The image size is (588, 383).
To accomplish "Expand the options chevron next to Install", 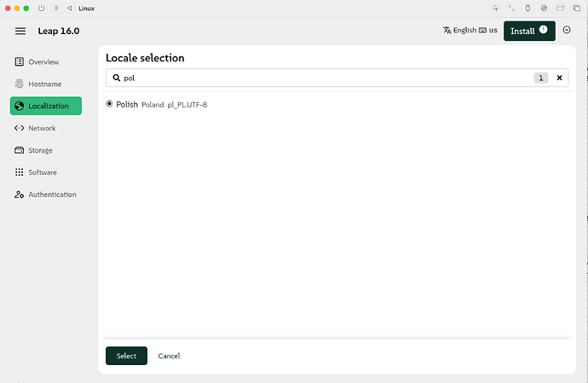I will (x=567, y=31).
